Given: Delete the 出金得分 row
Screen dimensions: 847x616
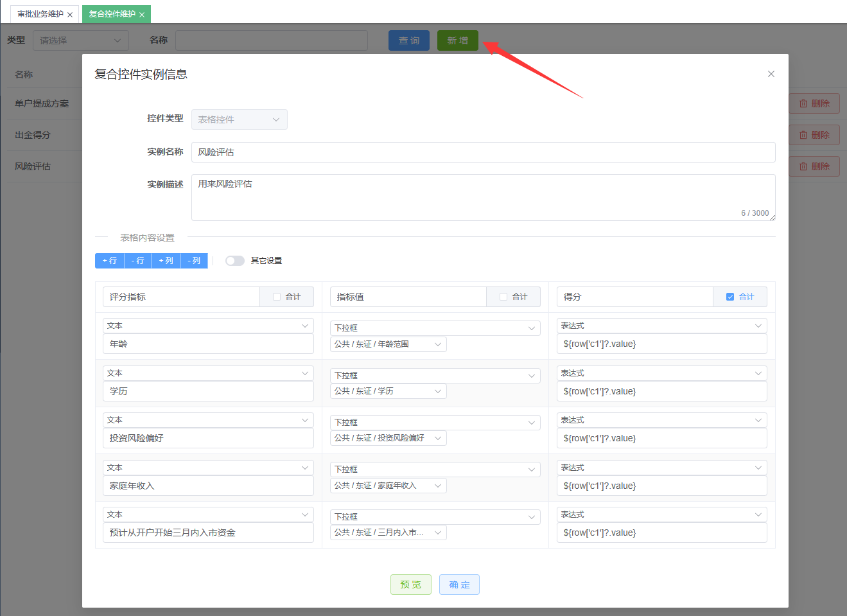Looking at the screenshot, I should 814,135.
